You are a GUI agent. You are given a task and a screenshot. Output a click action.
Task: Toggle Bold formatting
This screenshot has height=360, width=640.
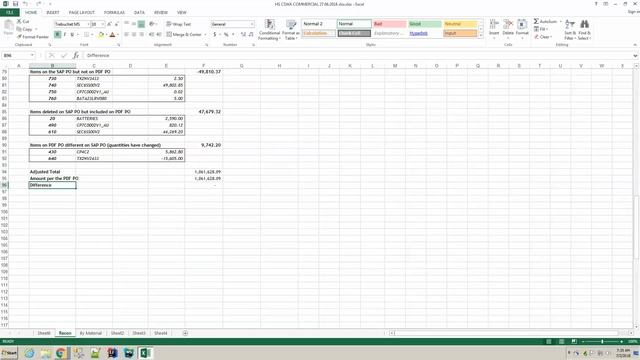58,35
